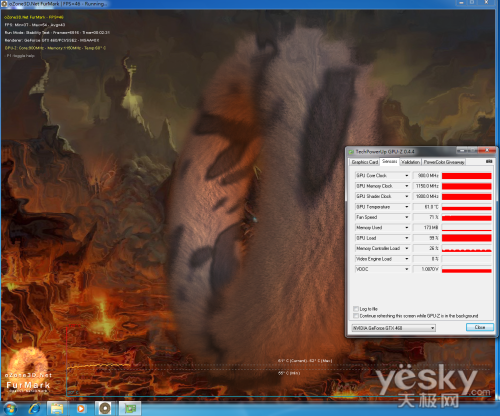Open the Video Engine Load dropdown
500x416 pixels.
click(x=407, y=259)
